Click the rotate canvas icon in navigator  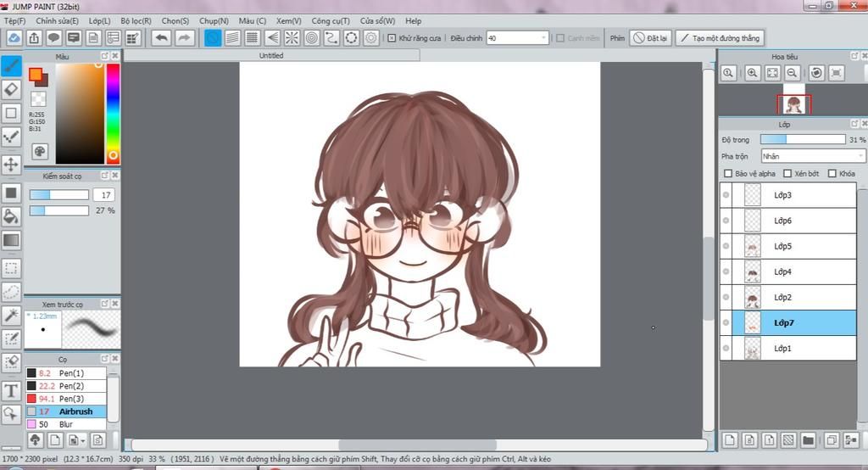click(x=816, y=73)
